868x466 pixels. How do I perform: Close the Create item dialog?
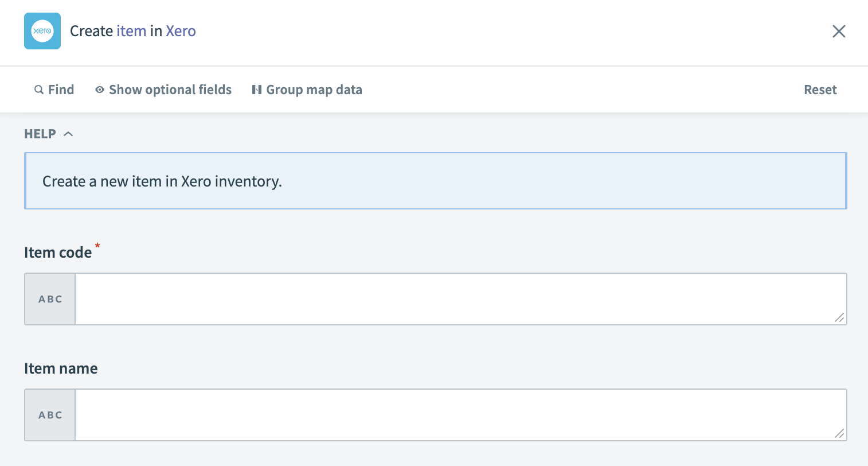coord(839,32)
